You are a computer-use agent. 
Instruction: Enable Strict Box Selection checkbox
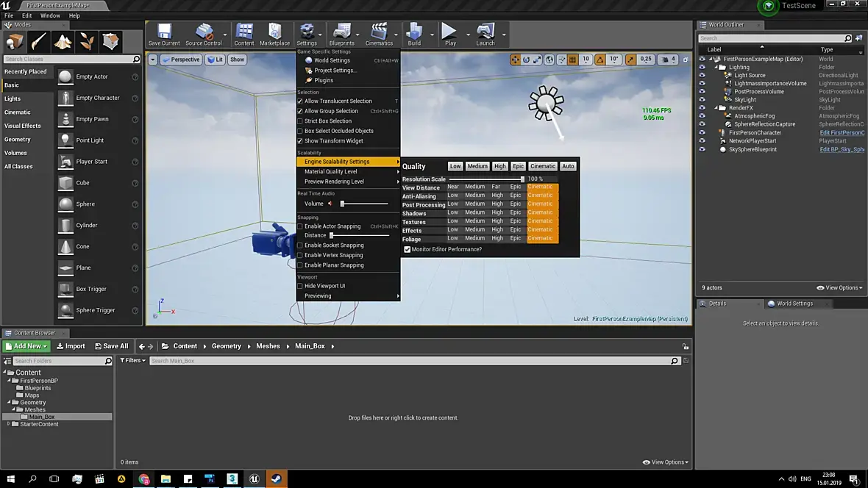tap(300, 121)
